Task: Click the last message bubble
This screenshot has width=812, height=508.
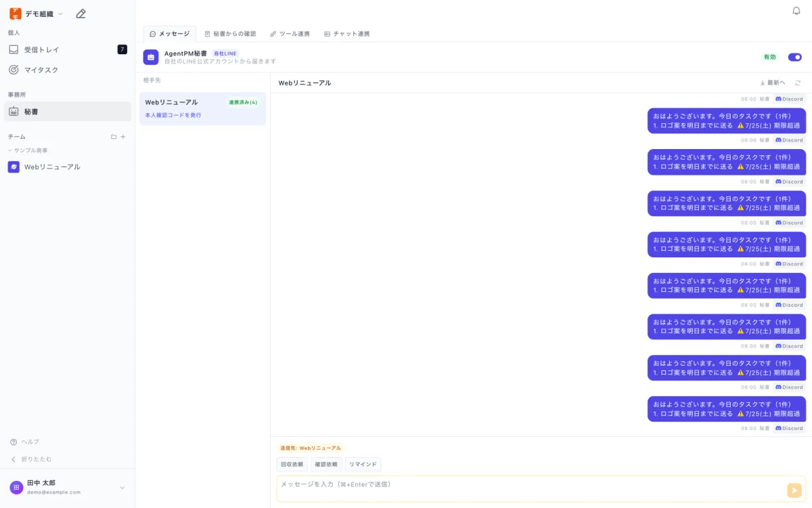Action: tap(727, 409)
